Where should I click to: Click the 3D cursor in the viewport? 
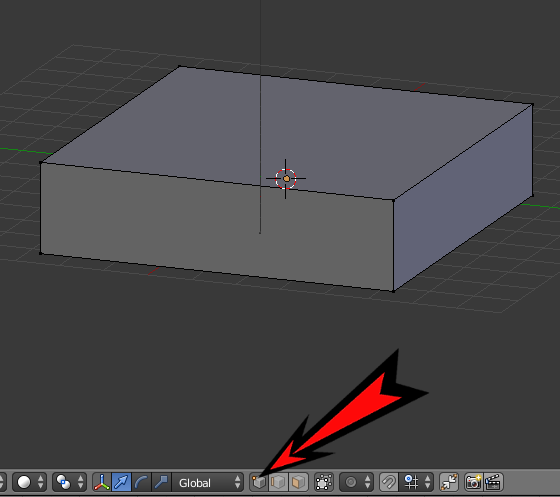click(286, 179)
